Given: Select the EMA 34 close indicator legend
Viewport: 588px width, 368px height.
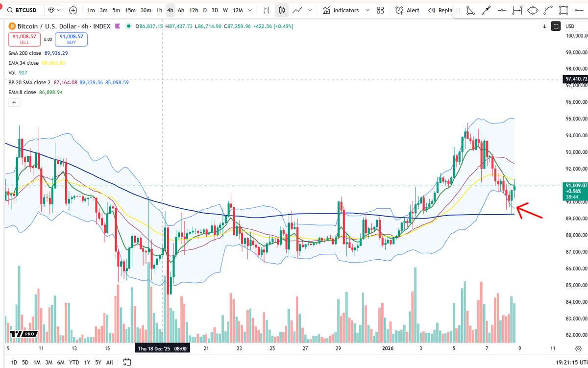Looking at the screenshot, I should [x=37, y=63].
